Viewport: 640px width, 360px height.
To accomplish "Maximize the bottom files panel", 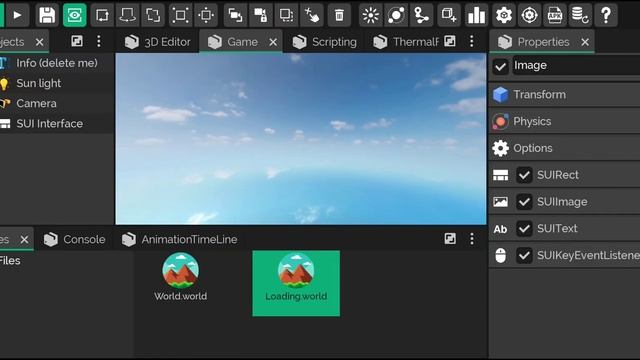I will point(450,239).
